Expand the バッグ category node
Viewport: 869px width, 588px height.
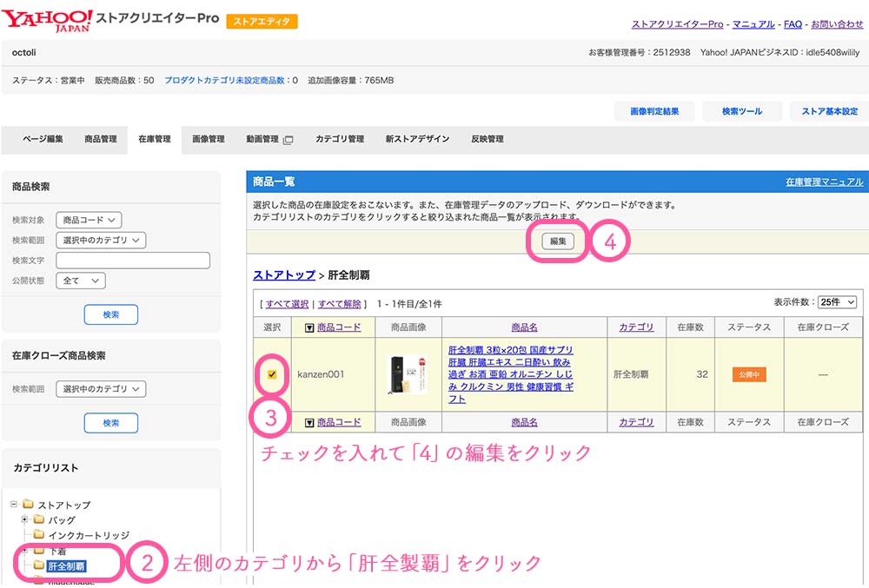[x=25, y=519]
